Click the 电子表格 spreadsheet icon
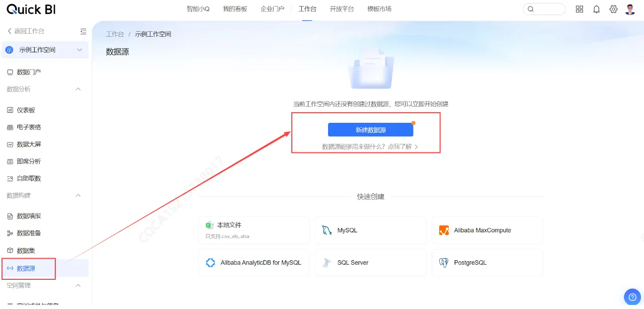Viewport: 644px width, 309px height. pos(10,127)
